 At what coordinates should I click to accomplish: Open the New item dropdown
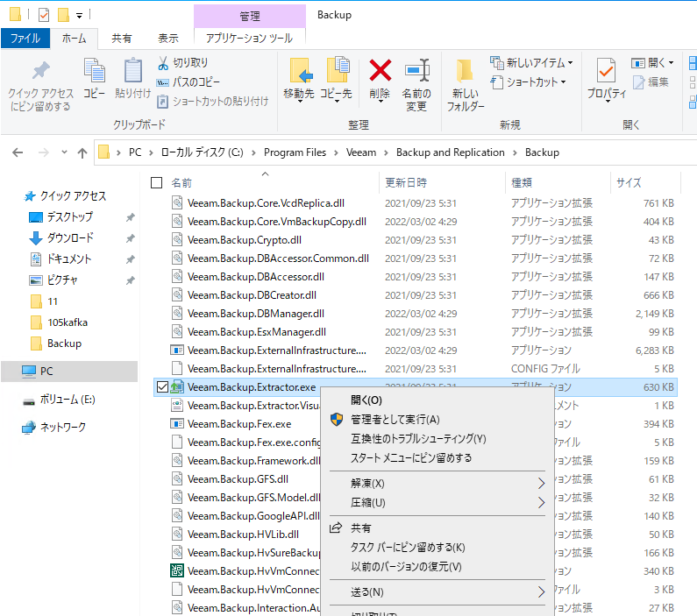[571, 63]
